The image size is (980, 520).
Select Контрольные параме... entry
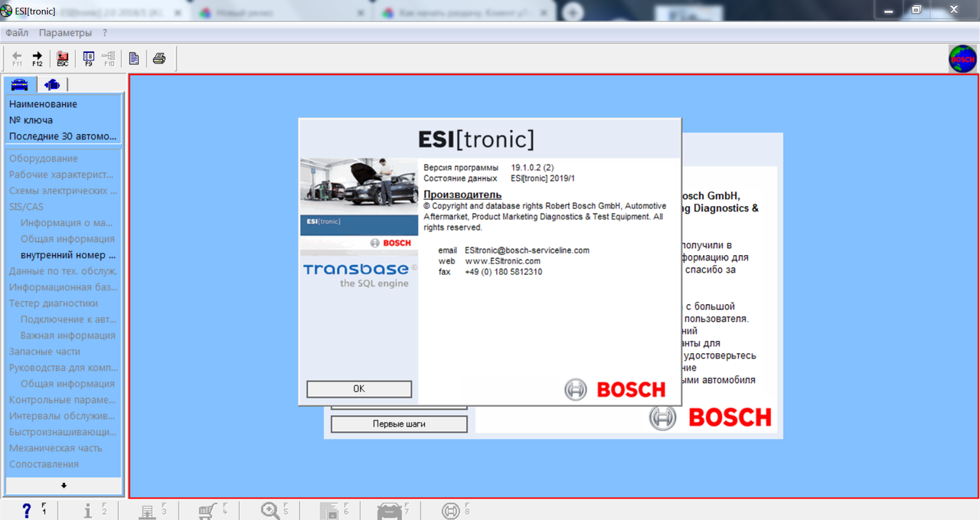(x=64, y=400)
